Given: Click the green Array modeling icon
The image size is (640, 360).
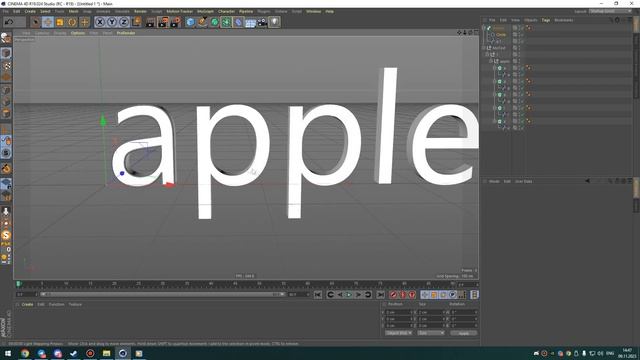Looking at the screenshot, I should point(226,22).
